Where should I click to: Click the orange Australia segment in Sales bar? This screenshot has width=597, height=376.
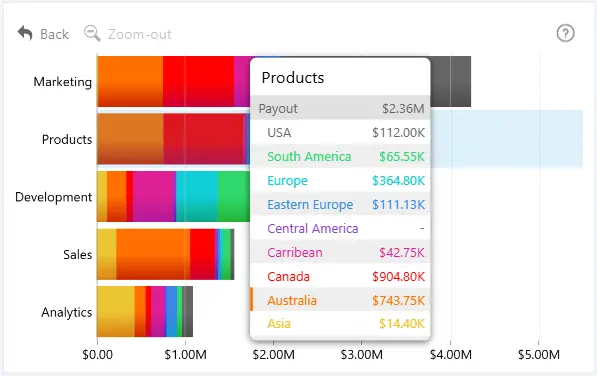[153, 254]
